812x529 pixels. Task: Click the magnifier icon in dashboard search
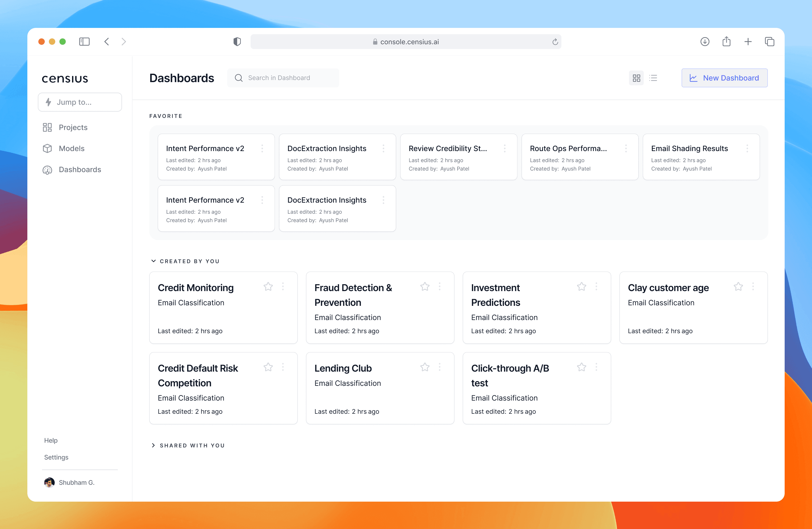coord(239,78)
